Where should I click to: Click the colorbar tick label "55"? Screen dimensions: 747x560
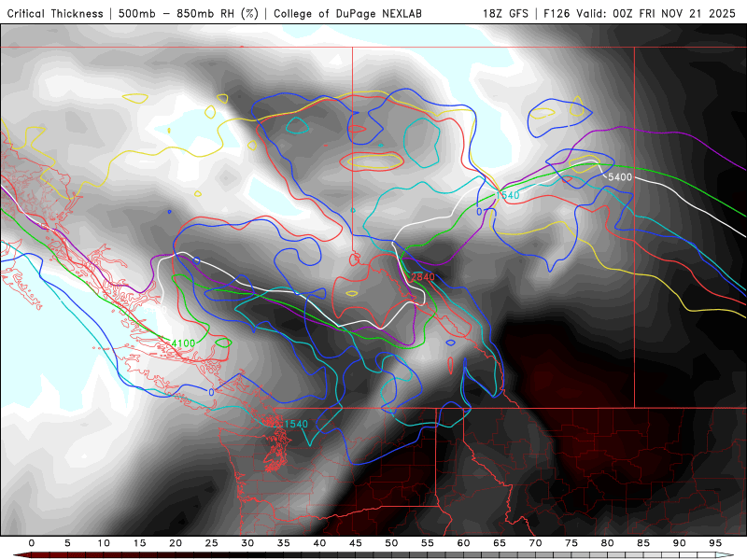[x=427, y=543]
